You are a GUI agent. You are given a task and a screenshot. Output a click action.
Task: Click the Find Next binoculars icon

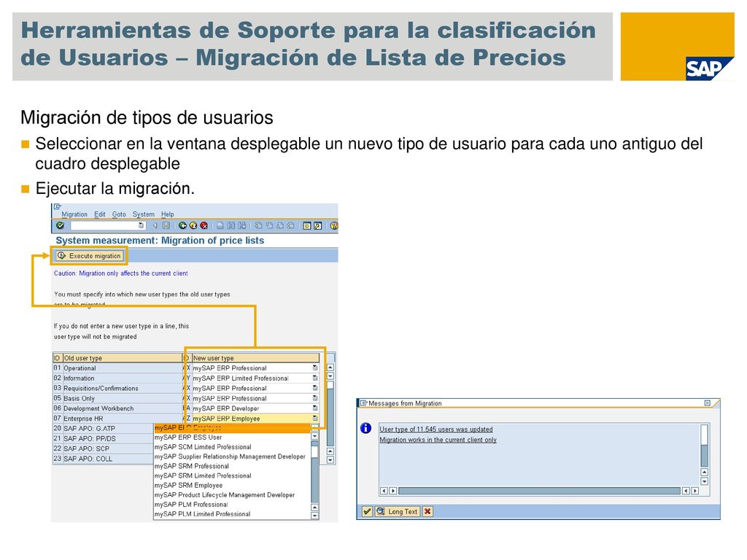[x=242, y=226]
